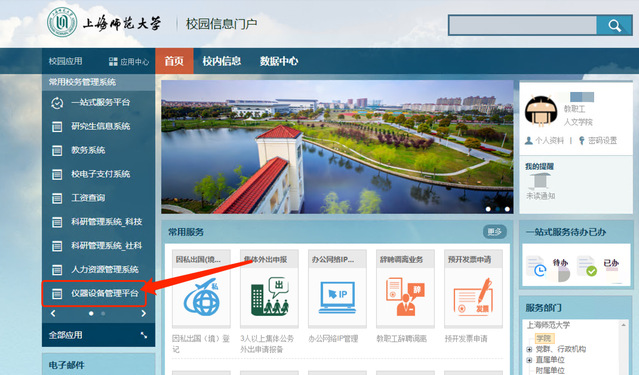
Task: Click the 已办 checkmark document icon
Action: click(x=587, y=266)
